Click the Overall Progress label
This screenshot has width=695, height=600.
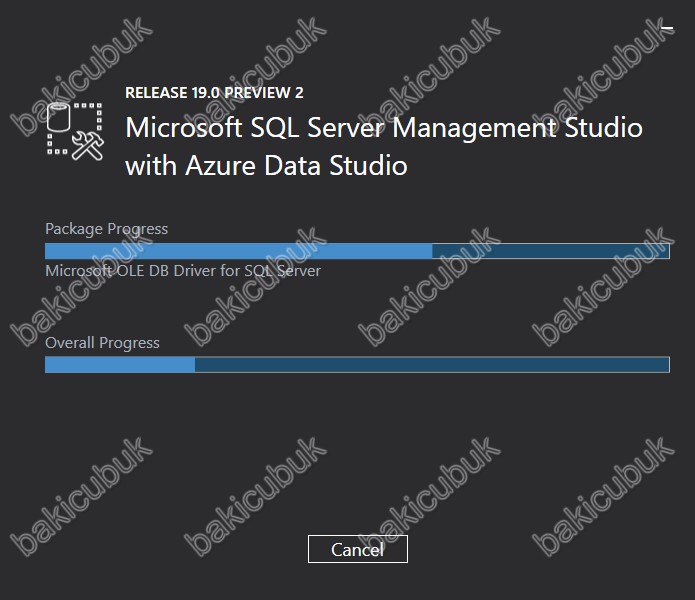point(102,343)
